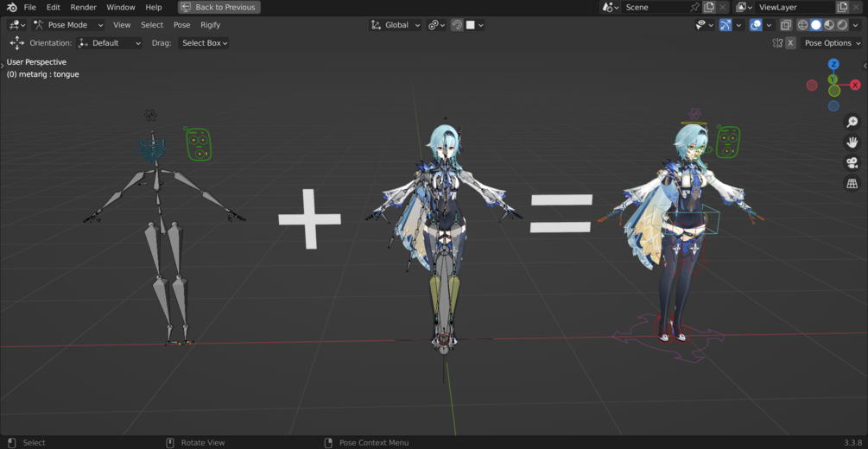The width and height of the screenshot is (868, 449).
Task: Open the Pose Options dropdown
Action: coord(831,42)
